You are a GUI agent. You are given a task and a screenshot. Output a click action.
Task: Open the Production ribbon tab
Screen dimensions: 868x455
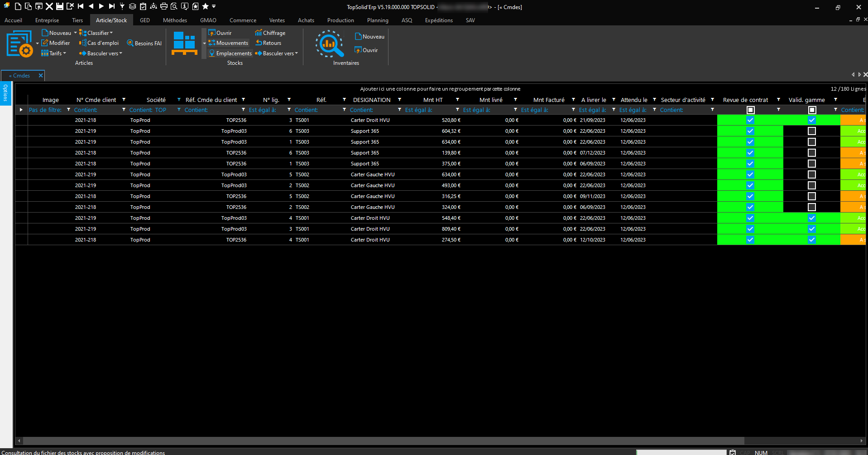340,20
